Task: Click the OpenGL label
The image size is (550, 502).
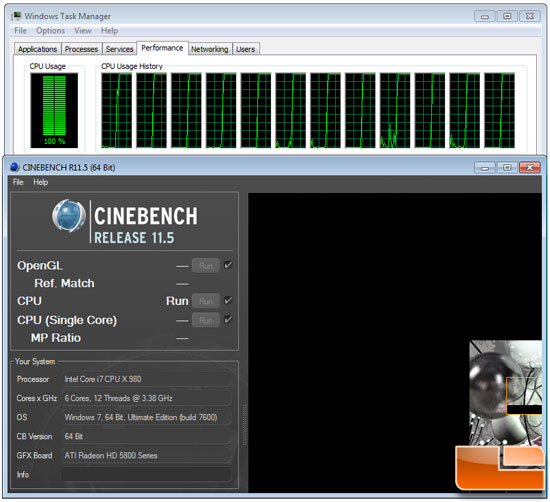Action: (x=40, y=266)
